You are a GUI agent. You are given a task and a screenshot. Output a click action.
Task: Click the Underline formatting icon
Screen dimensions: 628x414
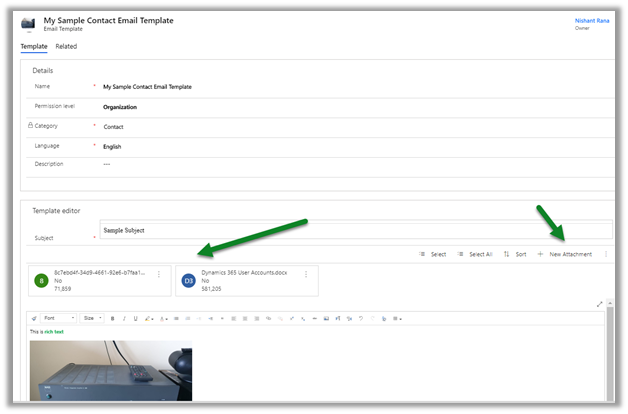pos(137,318)
